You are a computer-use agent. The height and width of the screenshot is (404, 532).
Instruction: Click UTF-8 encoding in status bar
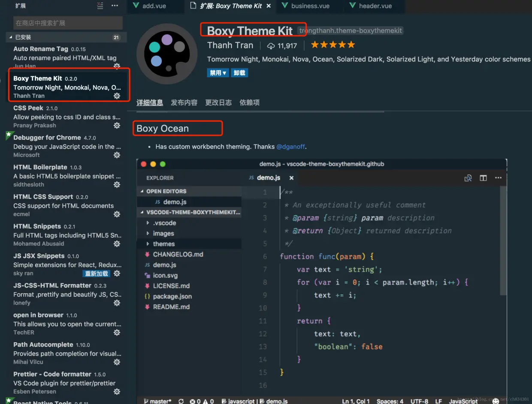pos(419,401)
